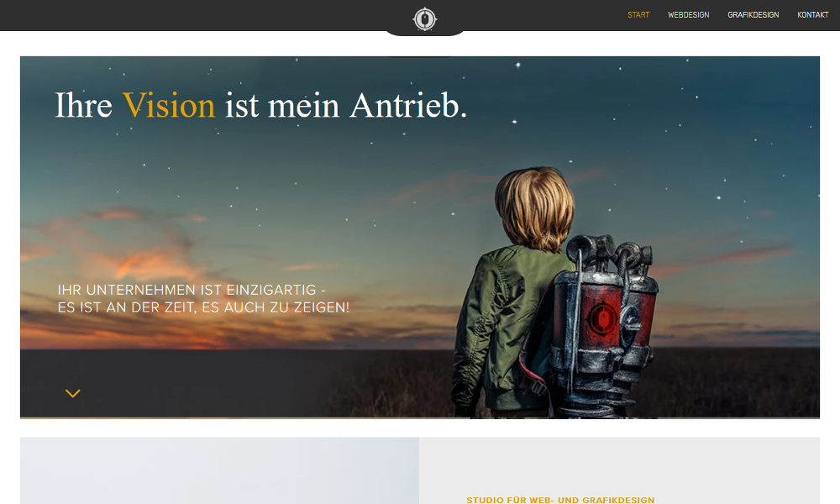This screenshot has width=840, height=504.
Task: Open the KONTAKT menu link
Action: (812, 15)
